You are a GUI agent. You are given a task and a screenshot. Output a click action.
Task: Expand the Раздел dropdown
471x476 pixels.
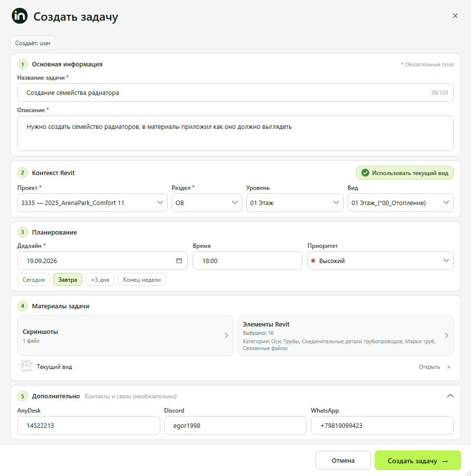pos(206,203)
